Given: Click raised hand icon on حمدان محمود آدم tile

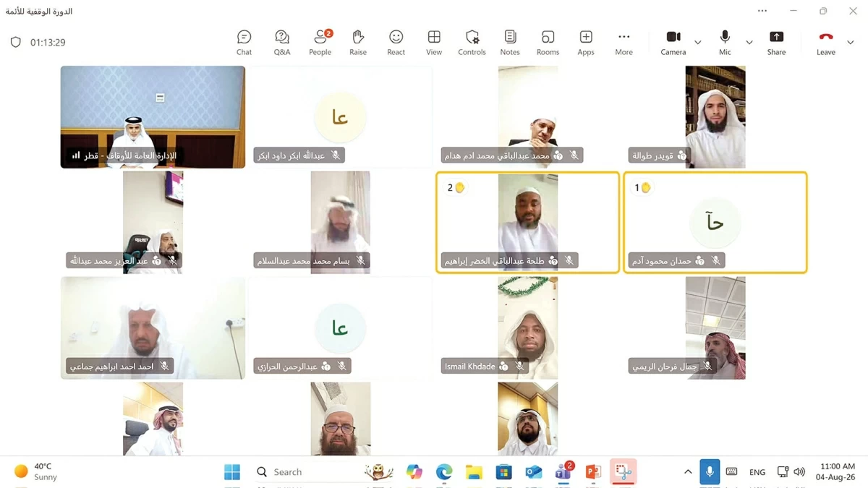Looking at the screenshot, I should pyautogui.click(x=646, y=188).
